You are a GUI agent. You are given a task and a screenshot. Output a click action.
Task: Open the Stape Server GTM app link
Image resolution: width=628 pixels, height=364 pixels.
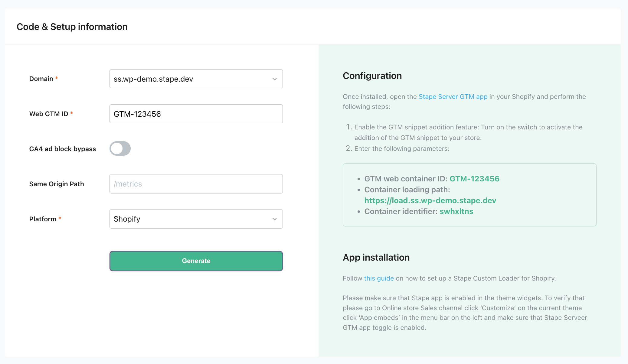[453, 97]
